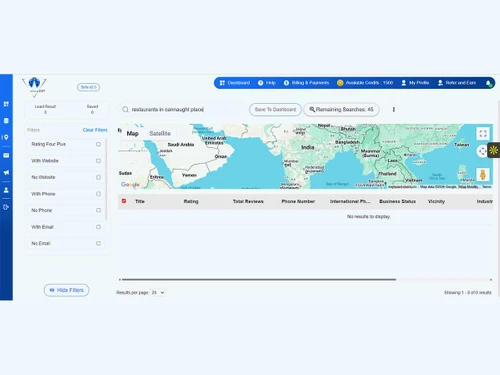Click the filter list vertical scrollbar
Viewport: 500px width, 375px height.
click(106, 180)
